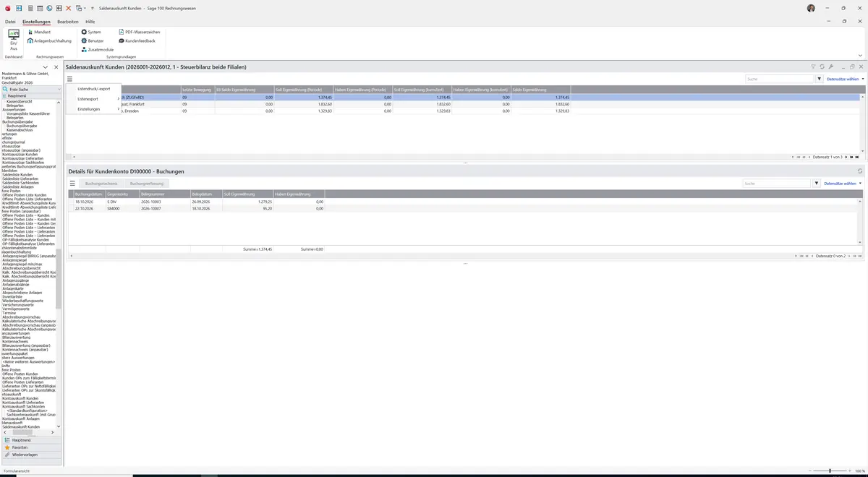
Task: Open the Datensätze wählen dropdown in Details panel
Action: 843,184
